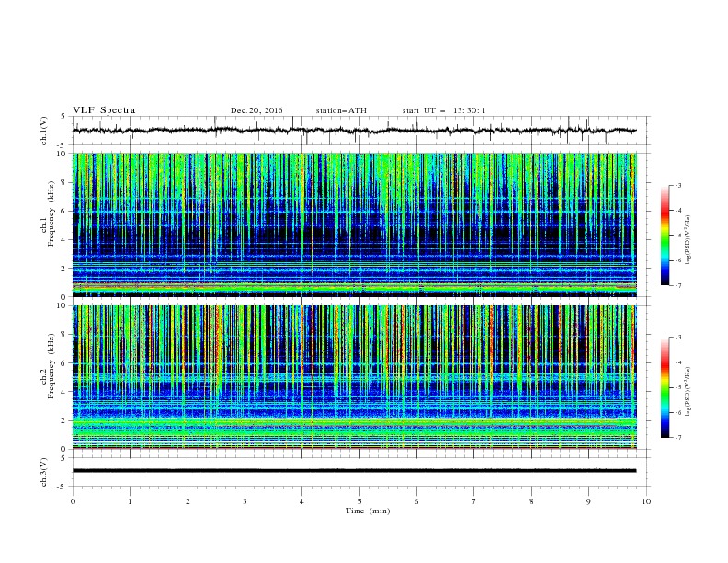Click time axis tick label "8"
Image resolution: width=728 pixels, height=563 pixels.
[531, 501]
